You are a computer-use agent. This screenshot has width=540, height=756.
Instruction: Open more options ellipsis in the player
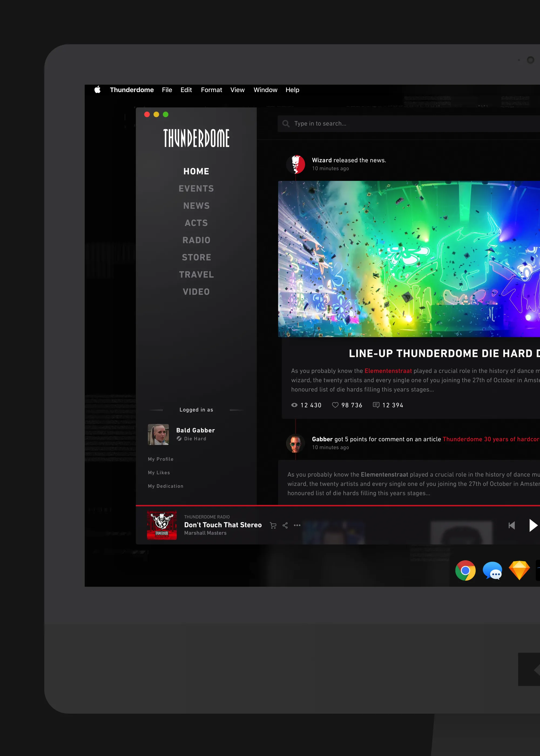pyautogui.click(x=297, y=525)
